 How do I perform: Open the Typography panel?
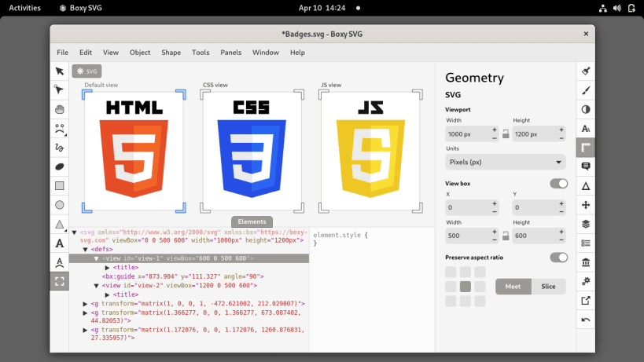[586, 128]
